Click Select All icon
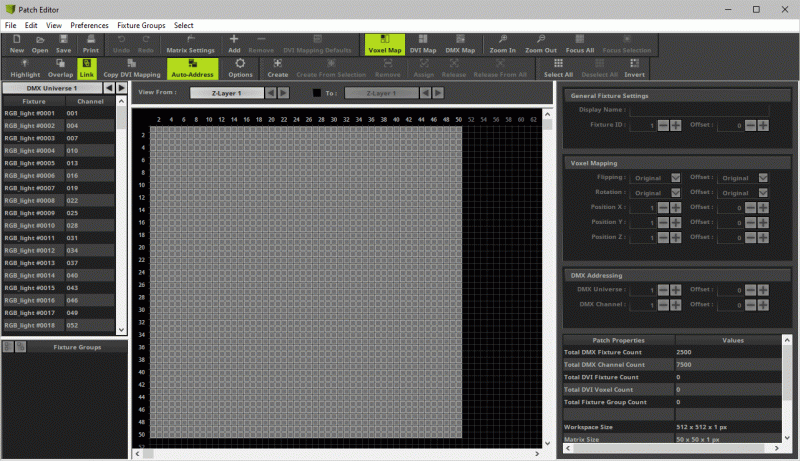This screenshot has width=800, height=461. [x=558, y=68]
